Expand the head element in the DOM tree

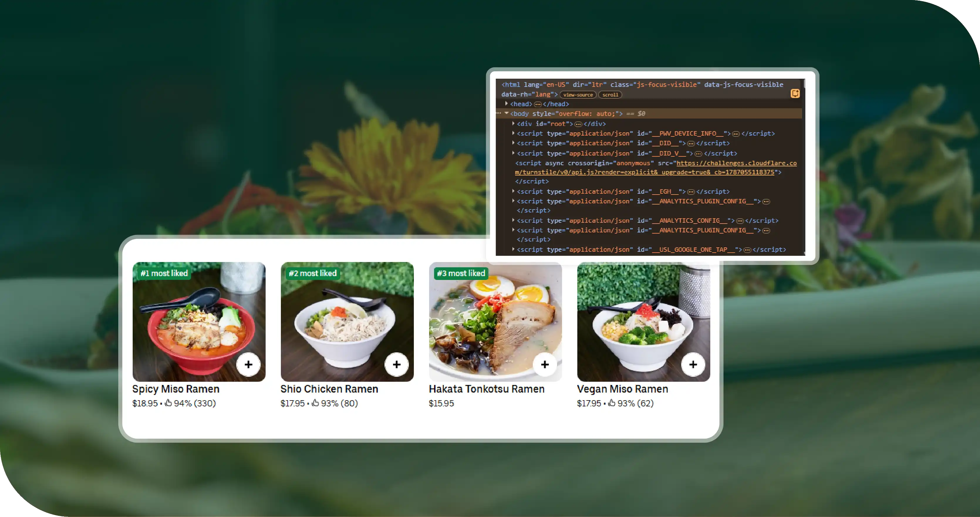[x=506, y=104]
